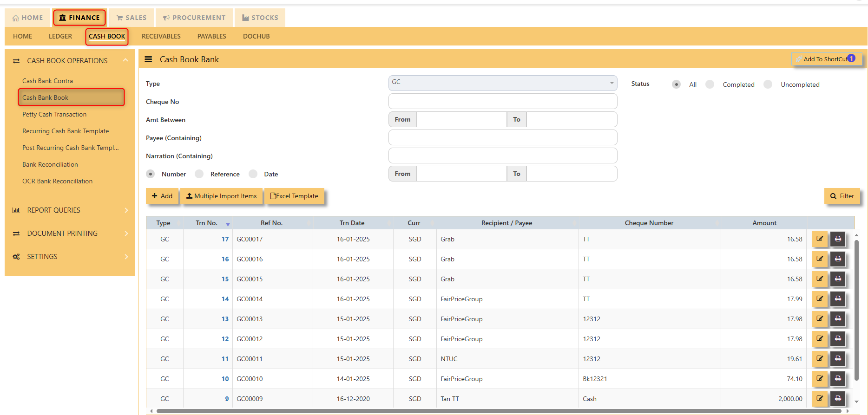Click the Report Queries chart icon

[16, 210]
